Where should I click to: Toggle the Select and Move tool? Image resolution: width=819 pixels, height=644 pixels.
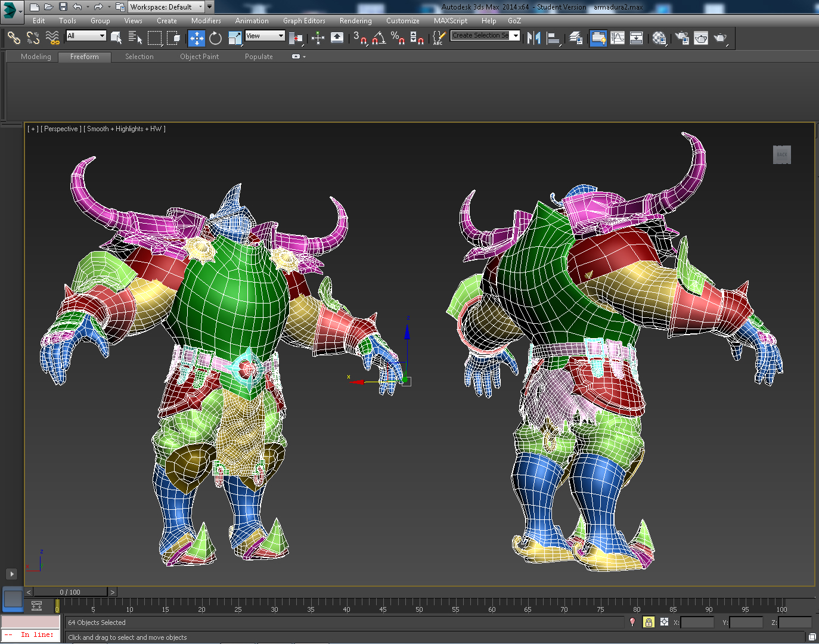click(x=197, y=38)
